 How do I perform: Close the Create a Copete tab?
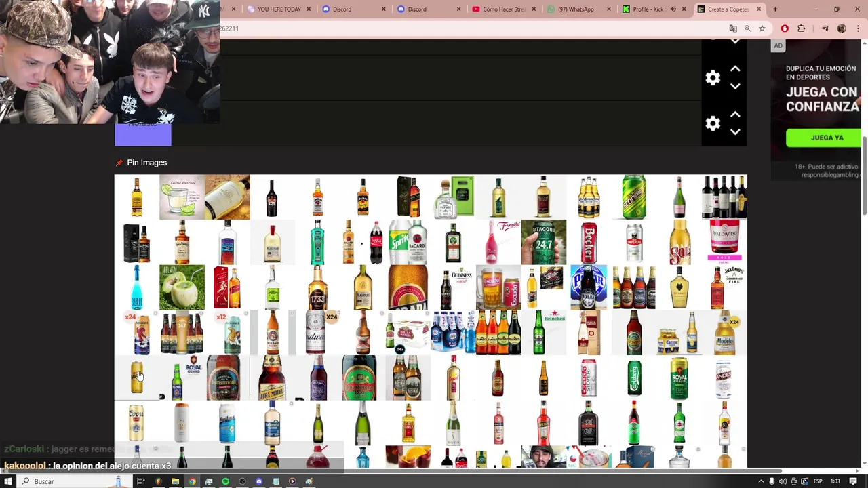(x=759, y=9)
